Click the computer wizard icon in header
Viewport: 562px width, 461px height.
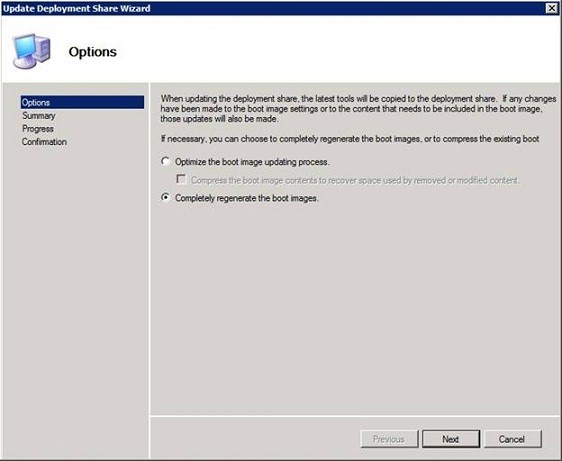coord(32,51)
